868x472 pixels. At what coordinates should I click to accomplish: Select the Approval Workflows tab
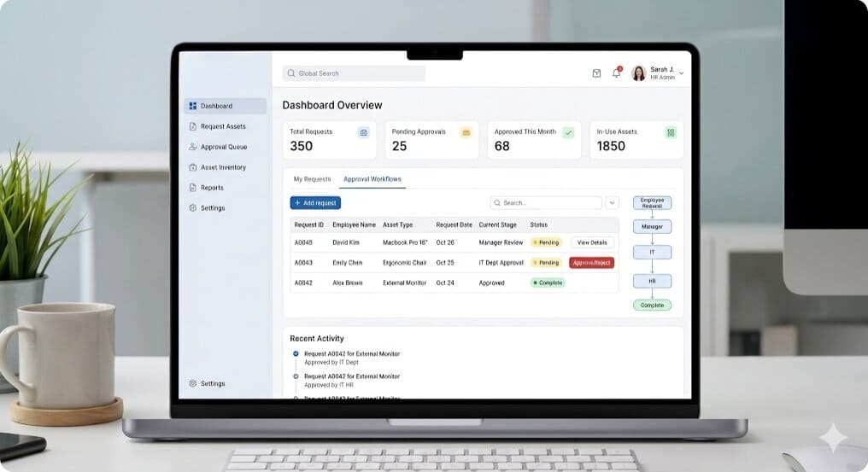click(372, 179)
